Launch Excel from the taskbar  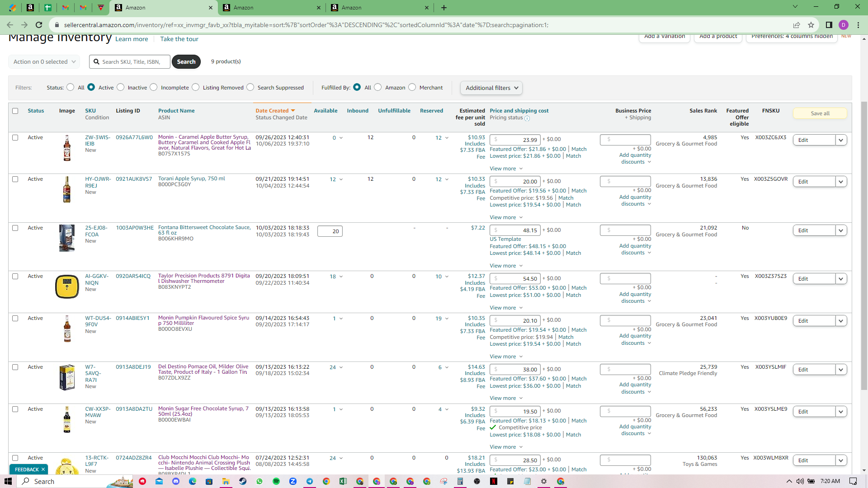coord(343,481)
